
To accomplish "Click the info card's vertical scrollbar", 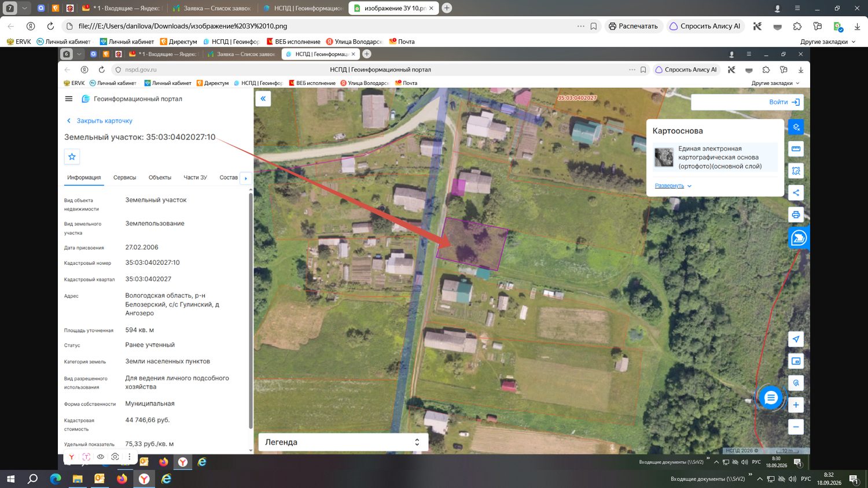I will (251, 312).
